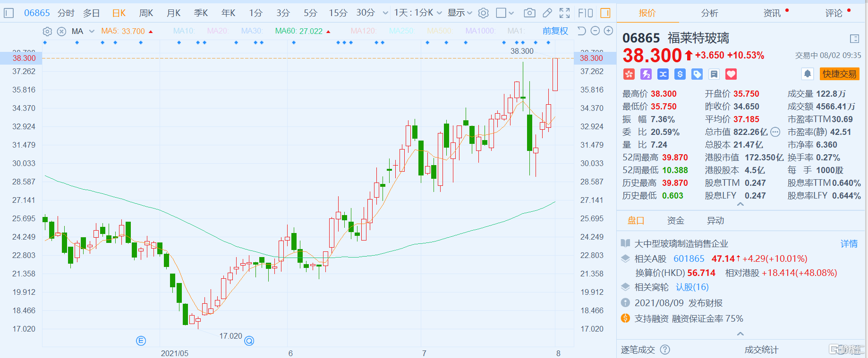Screen dimensions: 868x358
Task: Toggle the MA30 moving average line
Action: [x=252, y=31]
